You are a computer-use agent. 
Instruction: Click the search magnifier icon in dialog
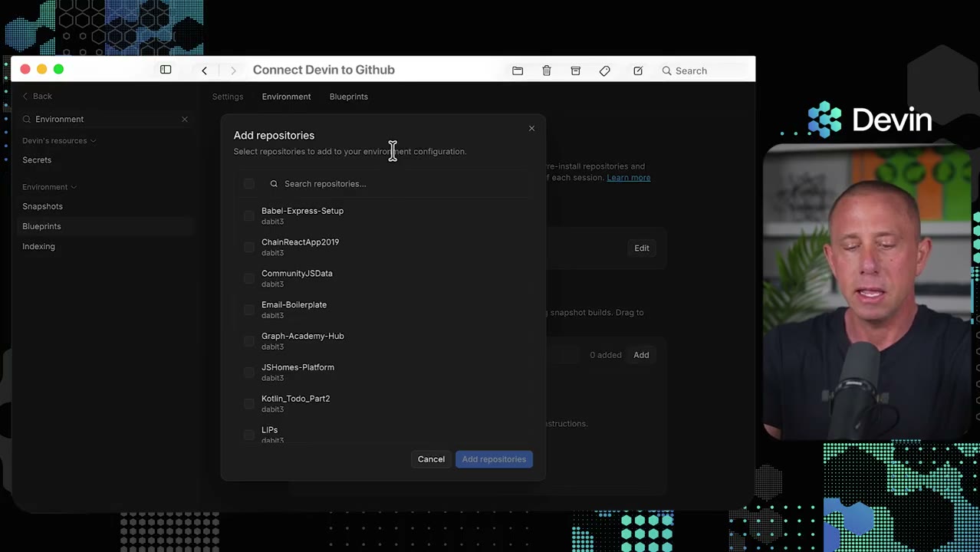274,184
